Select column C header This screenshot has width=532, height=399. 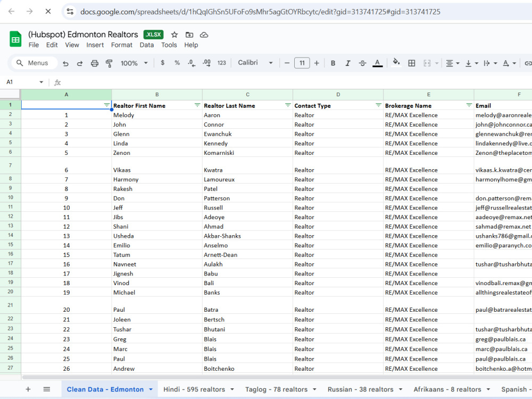(x=248, y=95)
